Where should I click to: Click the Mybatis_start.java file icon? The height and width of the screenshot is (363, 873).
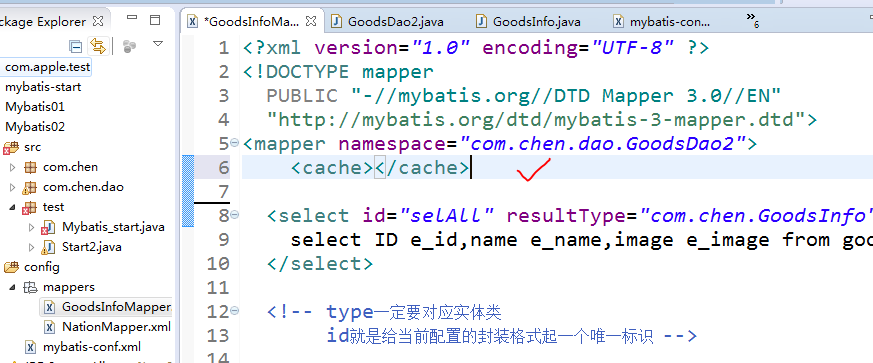pos(48,228)
